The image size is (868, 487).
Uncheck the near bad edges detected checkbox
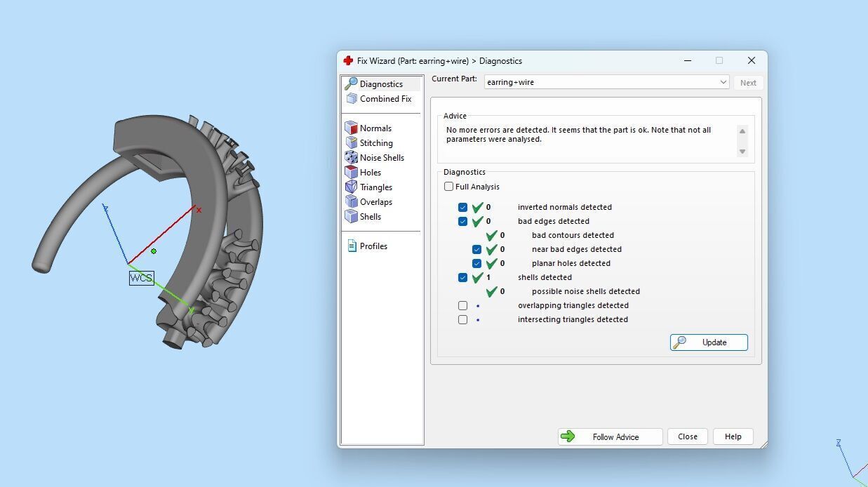click(x=477, y=249)
